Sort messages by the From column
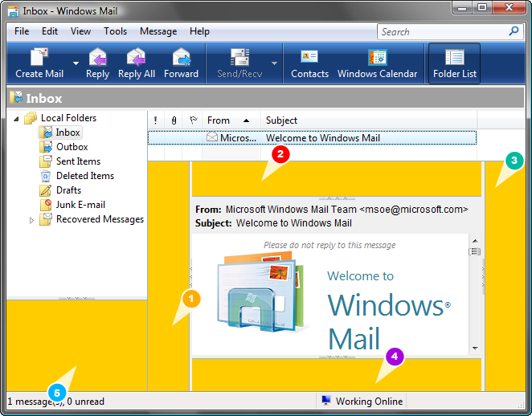Screen dimensions: 532x416 (231, 120)
